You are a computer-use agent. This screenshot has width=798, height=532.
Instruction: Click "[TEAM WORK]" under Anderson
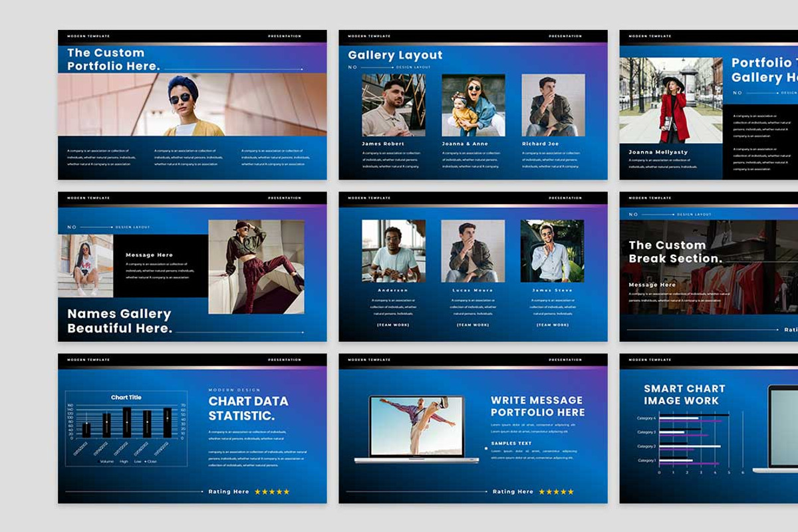pos(393,325)
